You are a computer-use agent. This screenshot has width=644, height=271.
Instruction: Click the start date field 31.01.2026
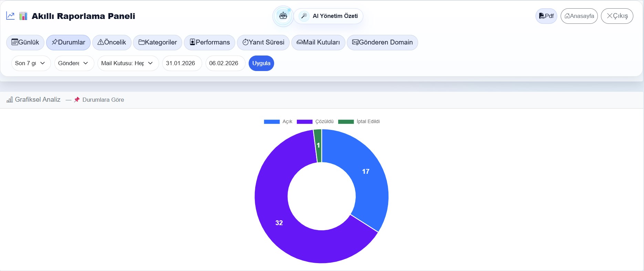tap(182, 63)
